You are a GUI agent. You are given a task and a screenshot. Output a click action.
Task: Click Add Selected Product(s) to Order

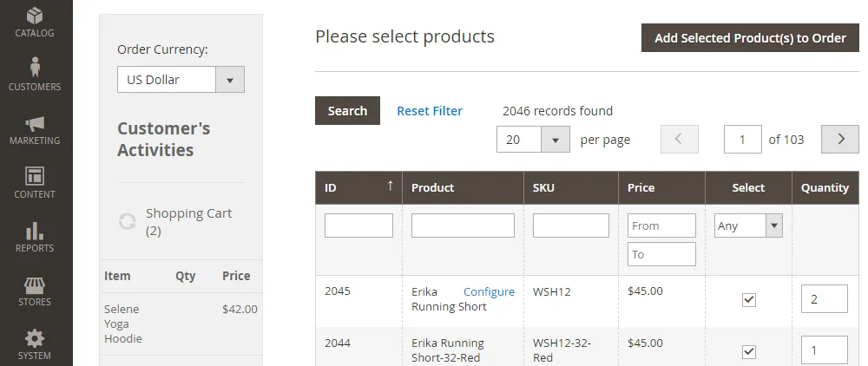pos(750,38)
